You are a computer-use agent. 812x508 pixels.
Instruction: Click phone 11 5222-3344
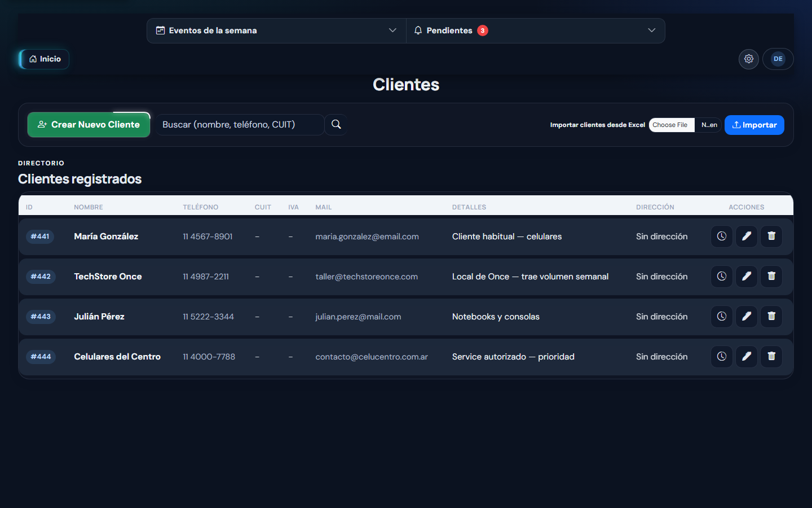pos(208,317)
